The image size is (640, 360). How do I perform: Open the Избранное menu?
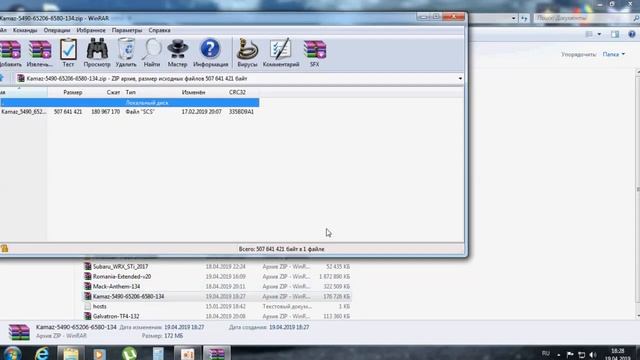pyautogui.click(x=91, y=30)
